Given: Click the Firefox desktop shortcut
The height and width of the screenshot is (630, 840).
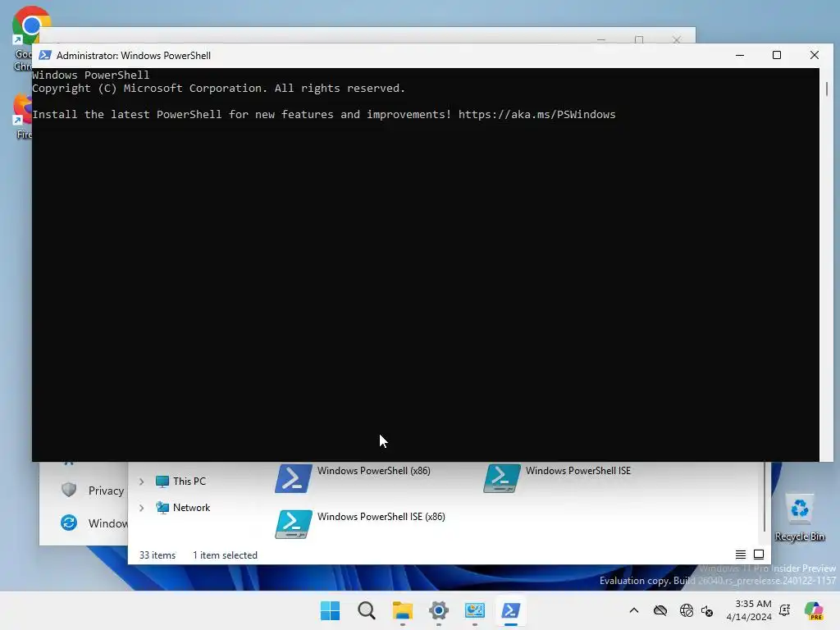Looking at the screenshot, I should coord(22,116).
